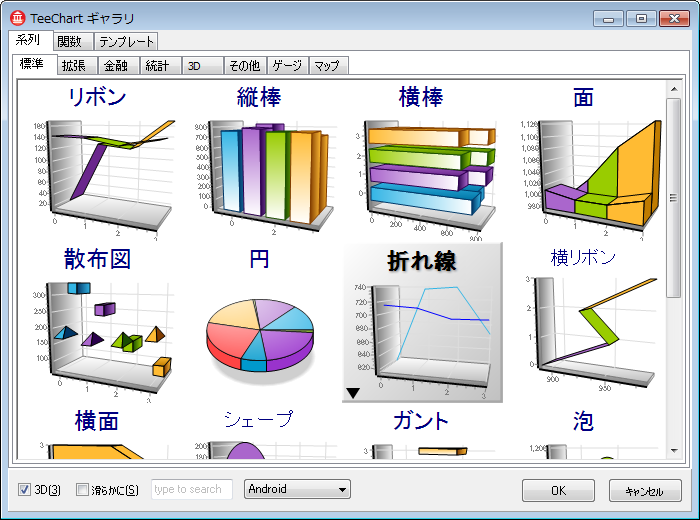Pick the 横リボン horizontal ribbon chart
Image resolution: width=700 pixels, height=520 pixels.
tap(583, 323)
